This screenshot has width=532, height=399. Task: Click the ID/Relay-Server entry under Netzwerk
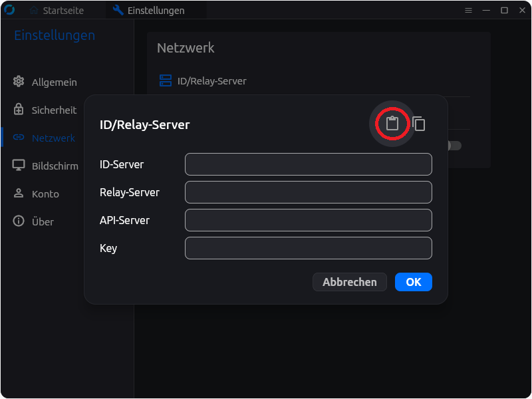(211, 81)
